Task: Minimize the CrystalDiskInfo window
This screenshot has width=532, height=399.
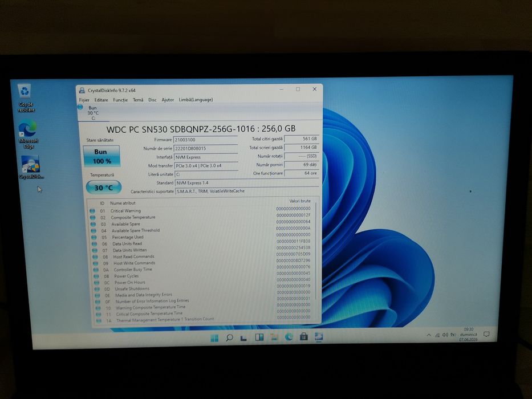Action: (x=281, y=89)
